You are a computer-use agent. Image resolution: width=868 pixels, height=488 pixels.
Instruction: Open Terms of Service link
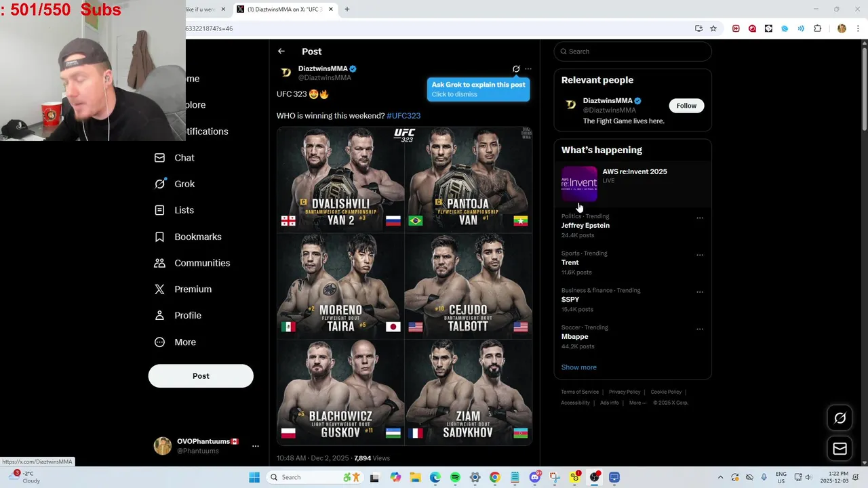point(580,392)
